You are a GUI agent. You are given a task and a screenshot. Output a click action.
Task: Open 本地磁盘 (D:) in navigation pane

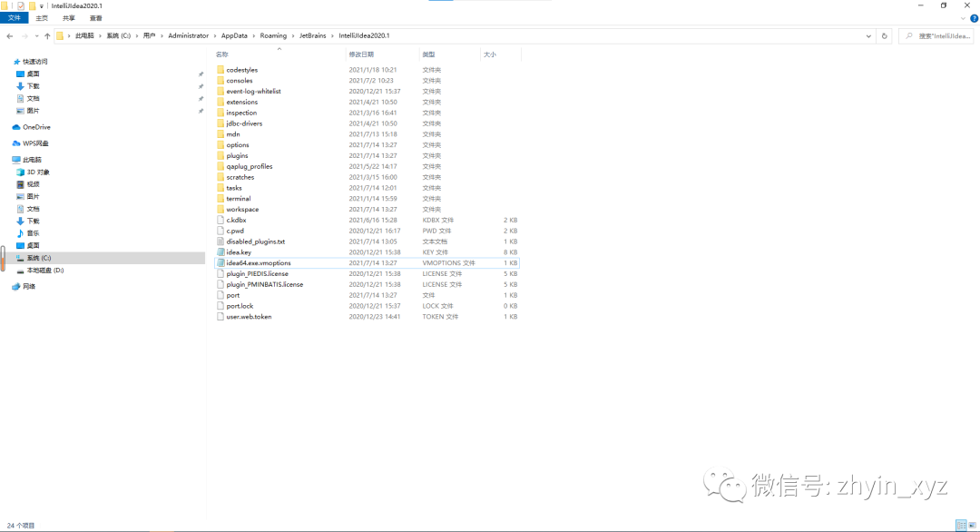click(x=45, y=270)
